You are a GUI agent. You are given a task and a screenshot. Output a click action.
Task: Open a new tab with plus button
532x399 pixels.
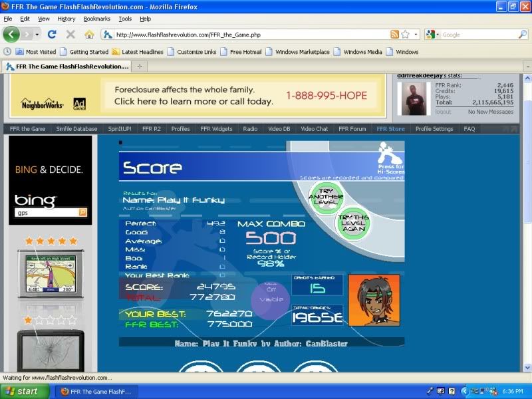[x=140, y=66]
